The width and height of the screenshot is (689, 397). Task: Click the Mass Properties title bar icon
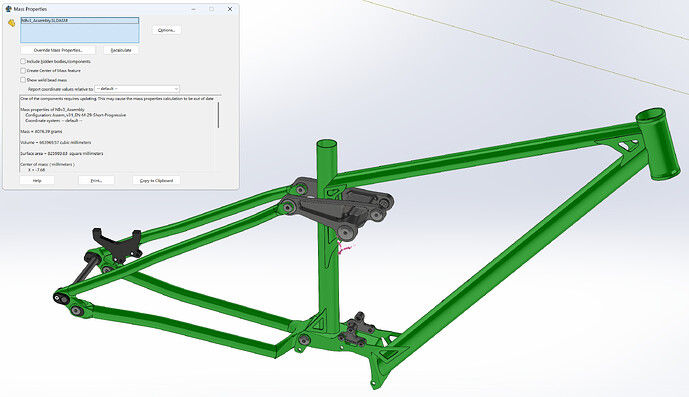[8, 9]
